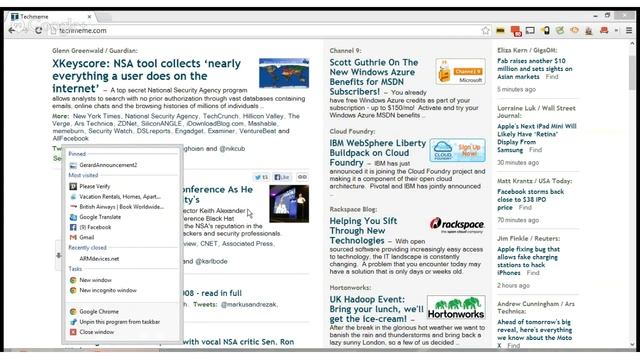Viewport: 640px width, 360px height.
Task: Click the Twitter share button
Action: (261, 177)
